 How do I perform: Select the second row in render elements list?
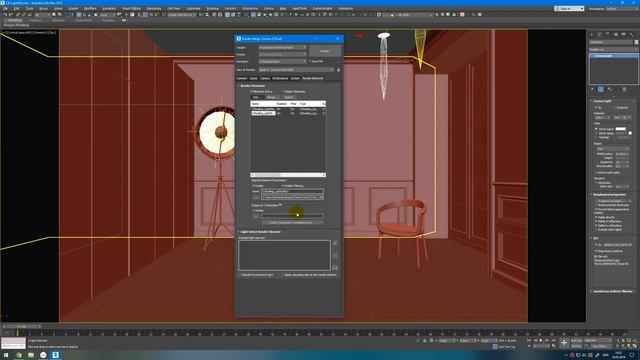pos(288,113)
